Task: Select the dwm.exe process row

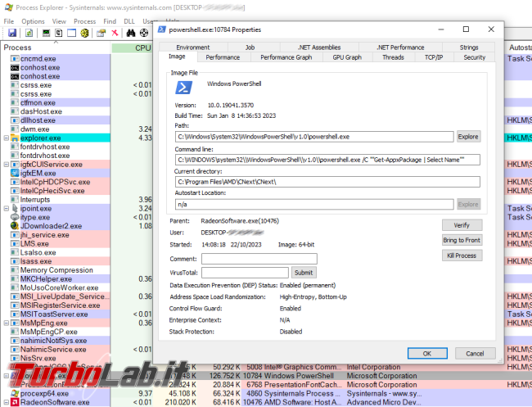Action: pyautogui.click(x=56, y=129)
